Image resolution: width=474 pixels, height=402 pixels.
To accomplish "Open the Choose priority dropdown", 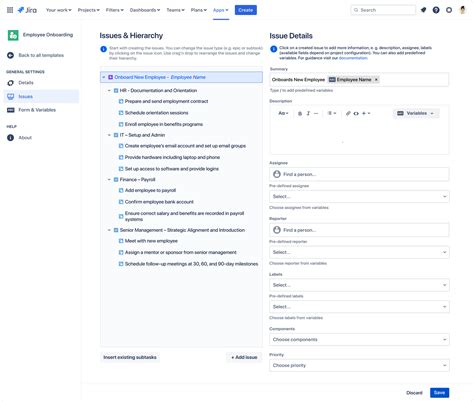I will coord(359,365).
